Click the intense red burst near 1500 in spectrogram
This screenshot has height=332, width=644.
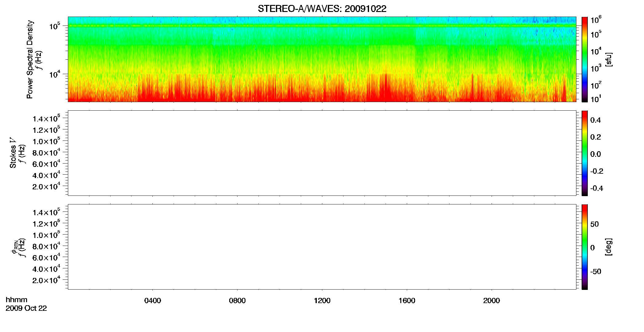pos(386,88)
